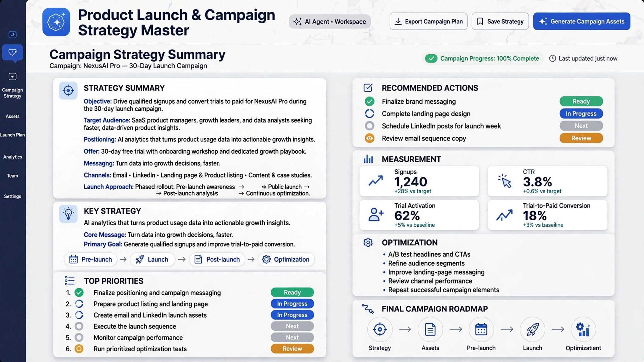The height and width of the screenshot is (362, 644).
Task: Open the Team sidebar item
Action: point(13,176)
